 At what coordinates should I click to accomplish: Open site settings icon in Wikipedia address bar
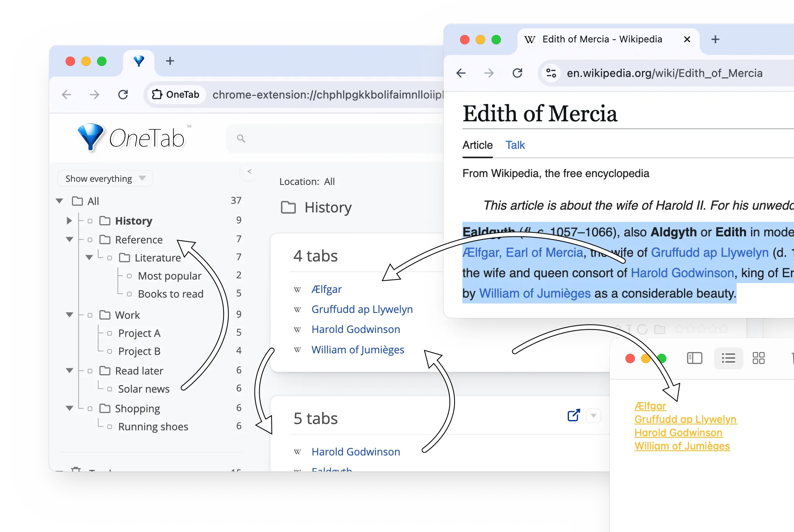[x=551, y=73]
